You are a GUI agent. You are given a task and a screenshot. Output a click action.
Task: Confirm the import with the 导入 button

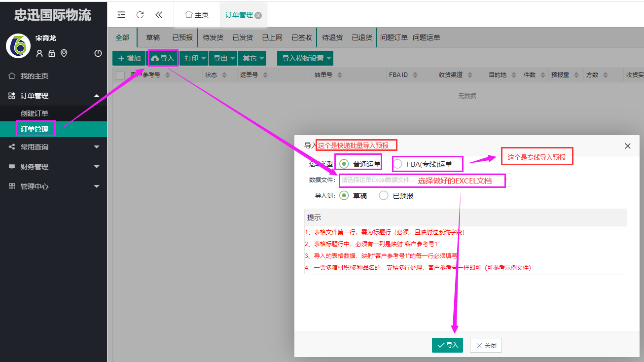447,345
